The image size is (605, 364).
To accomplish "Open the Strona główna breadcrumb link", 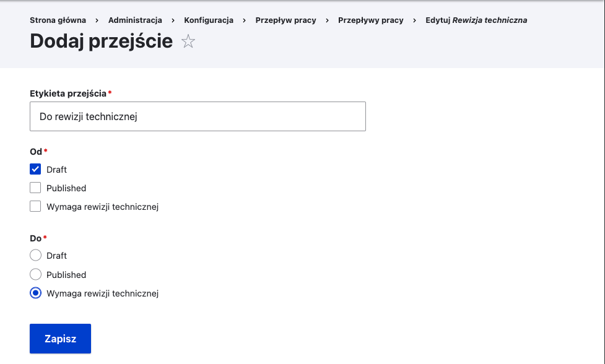I will point(58,20).
